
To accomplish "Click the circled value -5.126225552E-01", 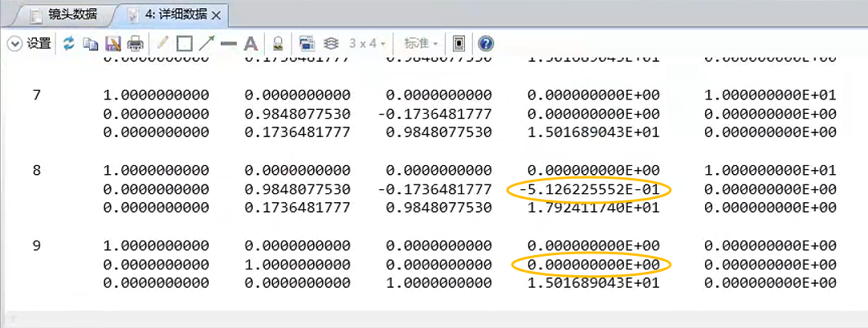I will tap(589, 189).
